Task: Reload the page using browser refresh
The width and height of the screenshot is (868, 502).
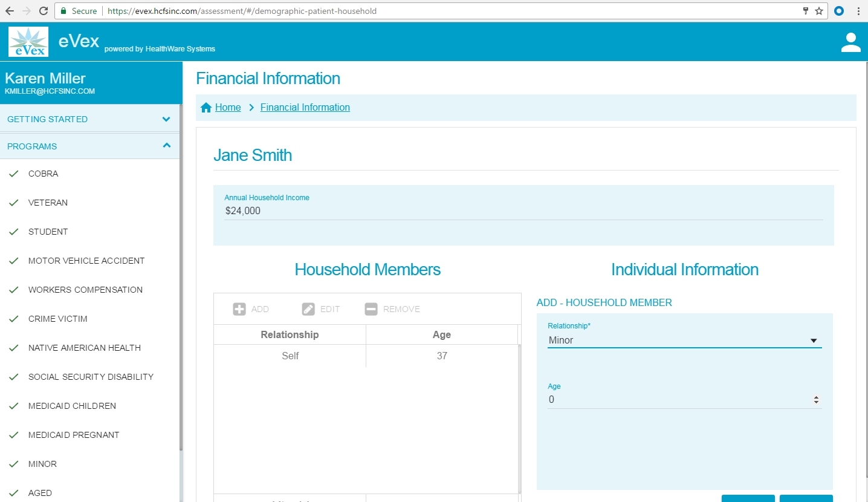Action: (x=44, y=11)
